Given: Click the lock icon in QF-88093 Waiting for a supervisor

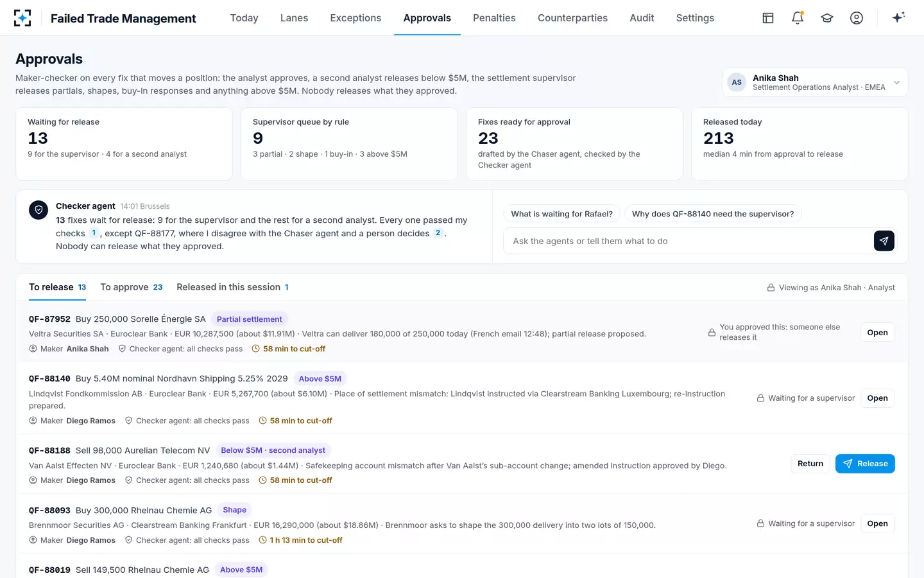Looking at the screenshot, I should point(760,523).
